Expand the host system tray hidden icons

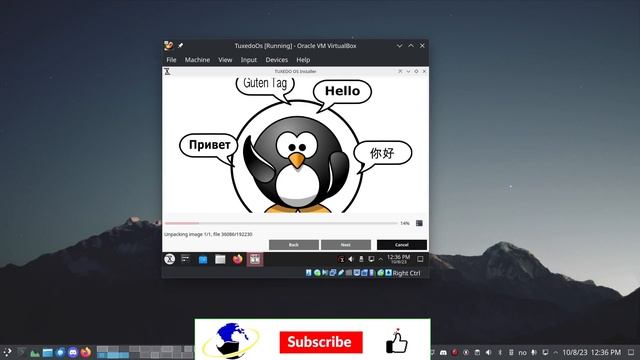click(x=556, y=352)
